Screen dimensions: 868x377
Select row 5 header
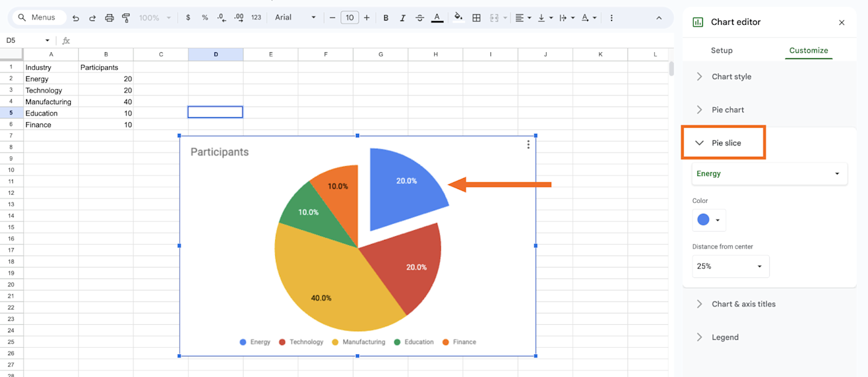(11, 113)
